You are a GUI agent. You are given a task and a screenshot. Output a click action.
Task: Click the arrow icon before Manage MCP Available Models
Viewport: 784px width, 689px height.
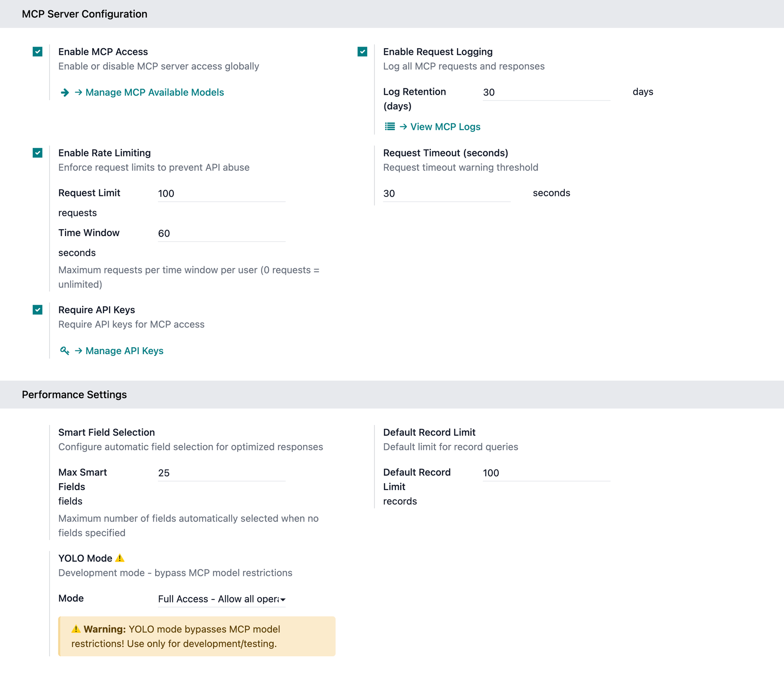(x=65, y=93)
